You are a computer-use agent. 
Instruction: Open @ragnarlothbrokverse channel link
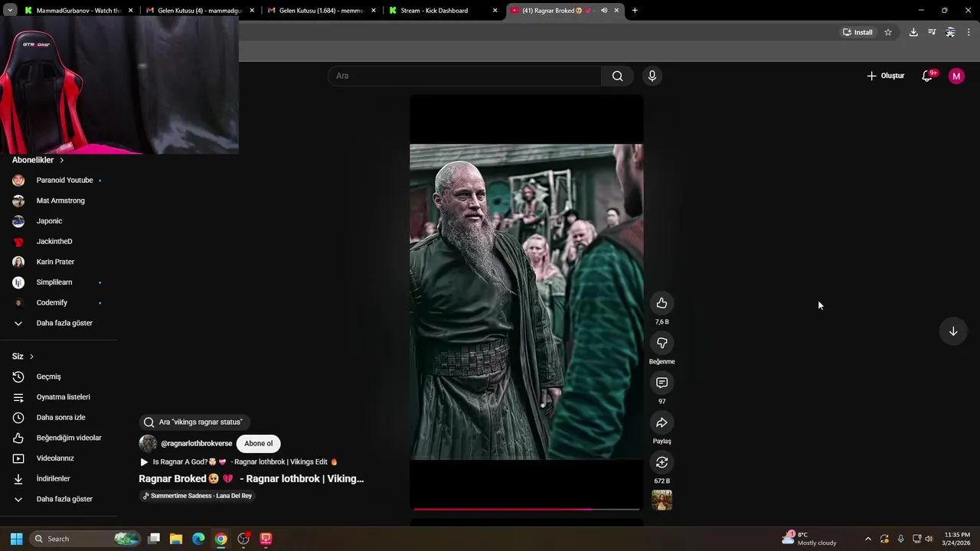click(x=196, y=444)
